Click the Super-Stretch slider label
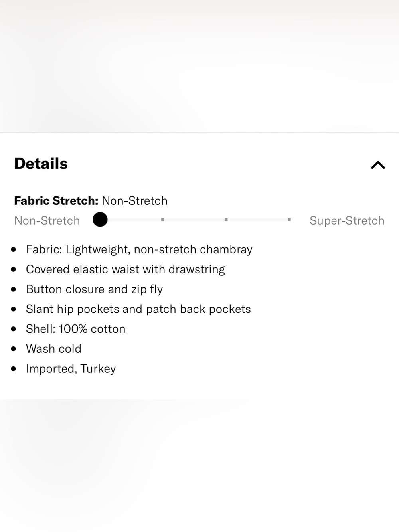This screenshot has width=399, height=532. point(347,220)
